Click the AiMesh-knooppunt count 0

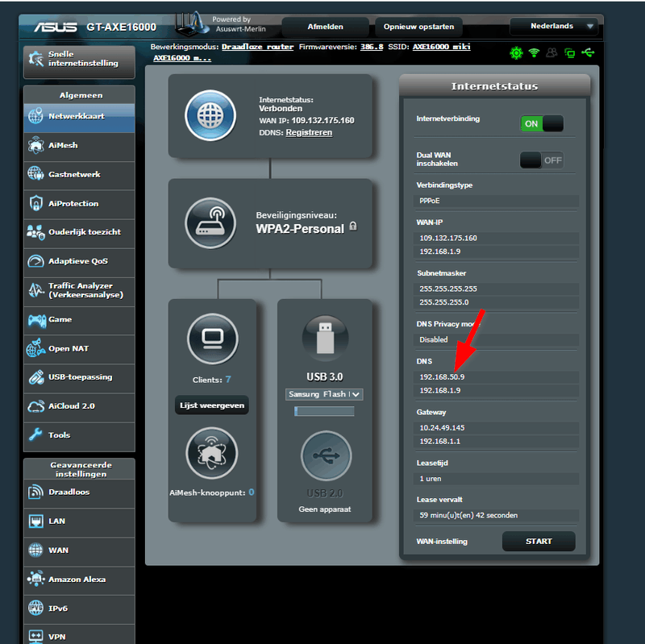tap(252, 492)
